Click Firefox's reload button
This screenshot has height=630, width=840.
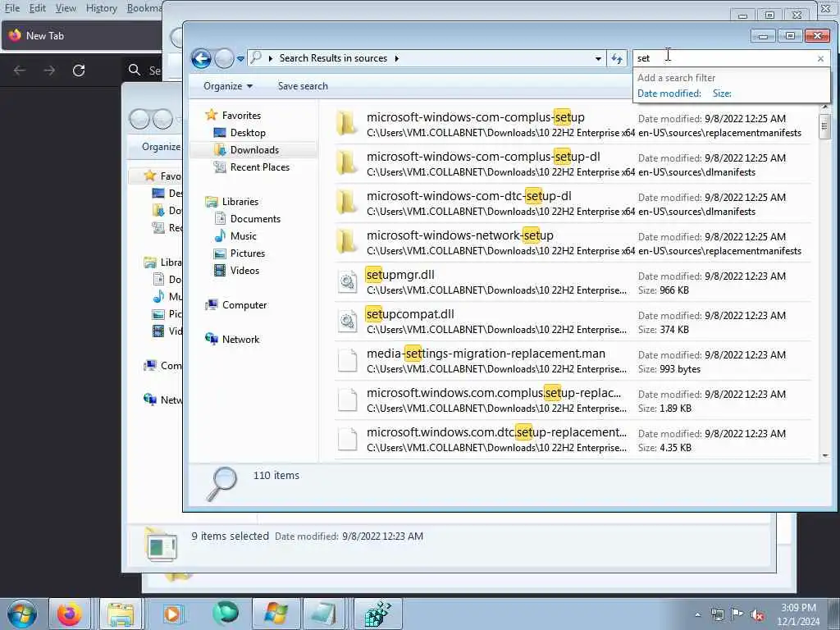point(79,71)
